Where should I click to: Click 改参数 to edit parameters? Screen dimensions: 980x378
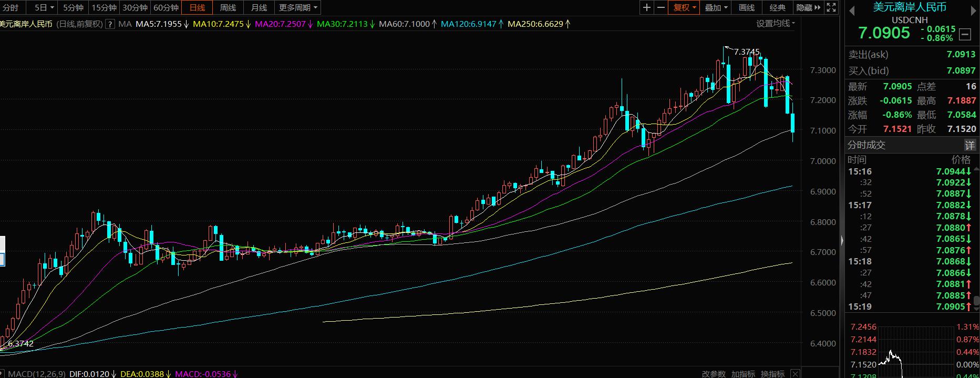pyautogui.click(x=714, y=374)
